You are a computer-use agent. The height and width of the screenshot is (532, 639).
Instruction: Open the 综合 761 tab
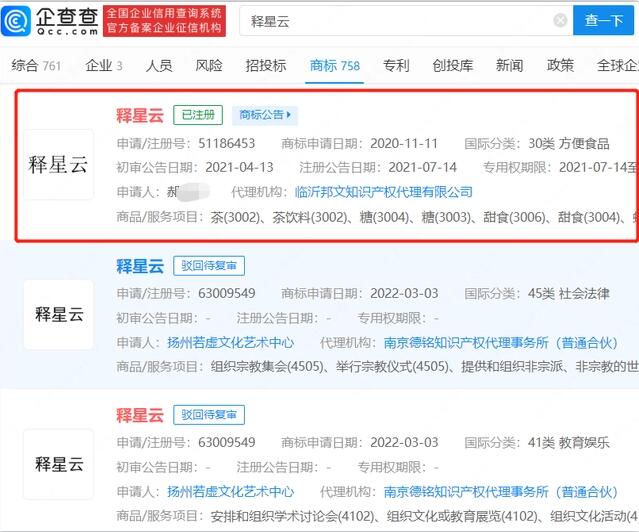click(x=36, y=65)
